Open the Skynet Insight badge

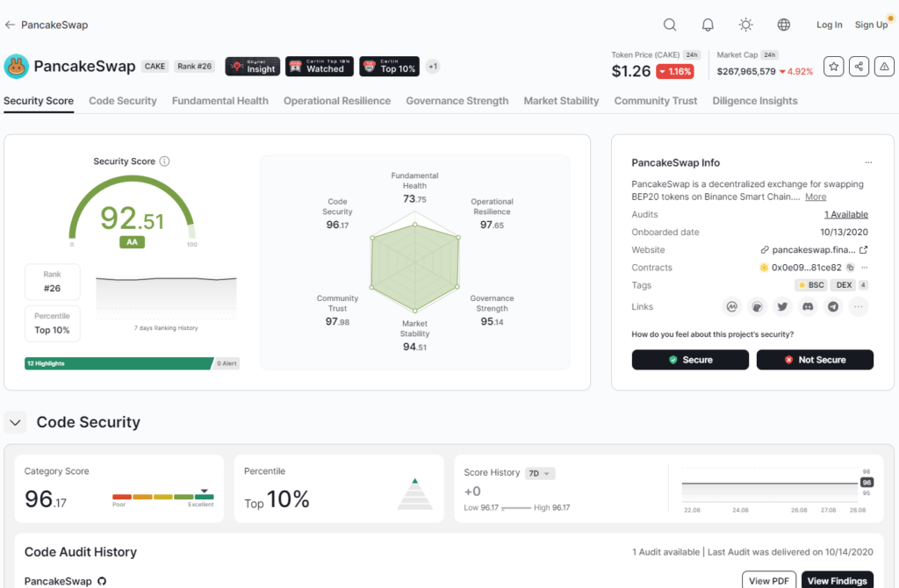[x=252, y=67]
